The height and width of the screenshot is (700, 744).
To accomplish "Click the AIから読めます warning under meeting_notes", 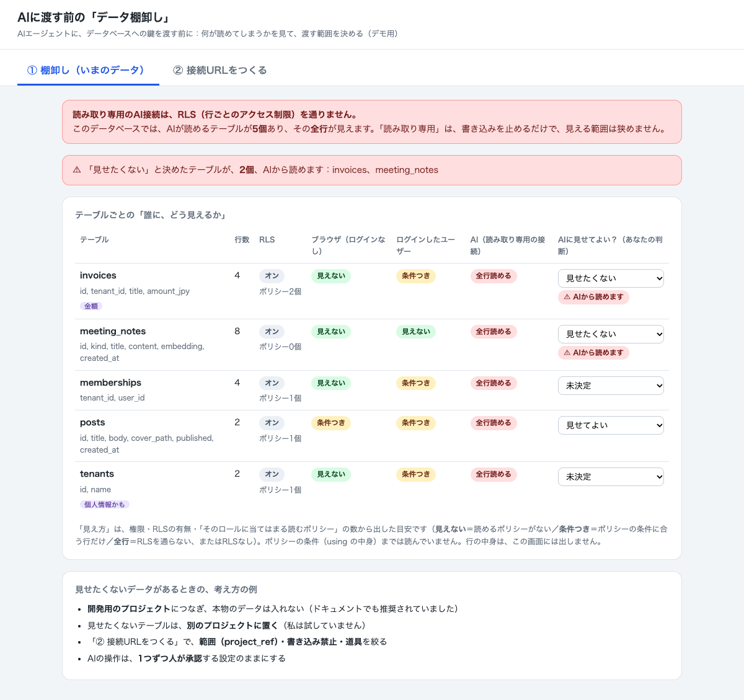I will click(593, 353).
